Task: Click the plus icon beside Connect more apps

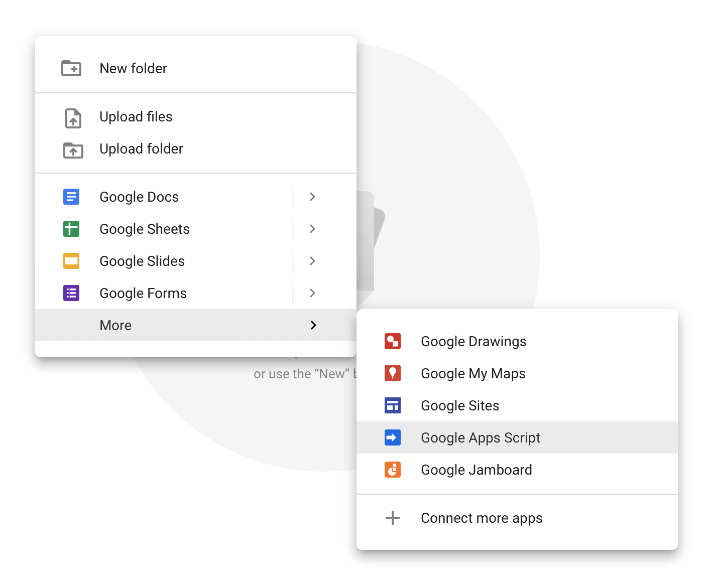Action: pyautogui.click(x=393, y=518)
